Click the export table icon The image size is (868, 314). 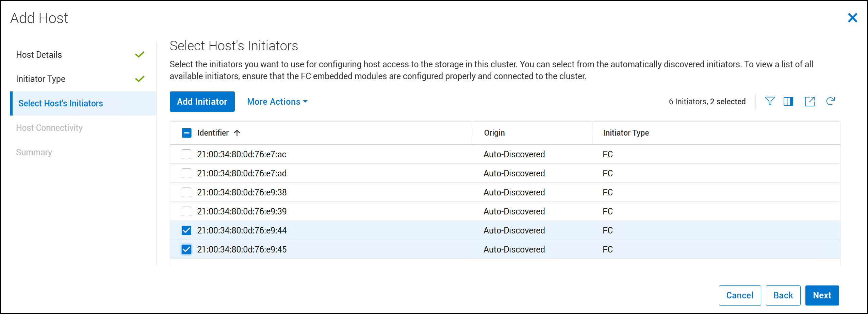click(809, 101)
